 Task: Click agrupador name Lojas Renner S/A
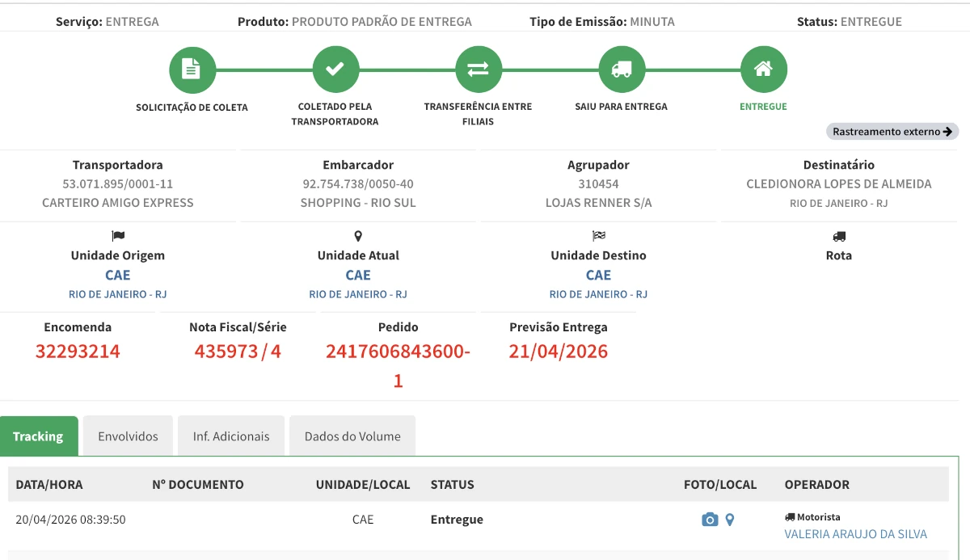598,203
